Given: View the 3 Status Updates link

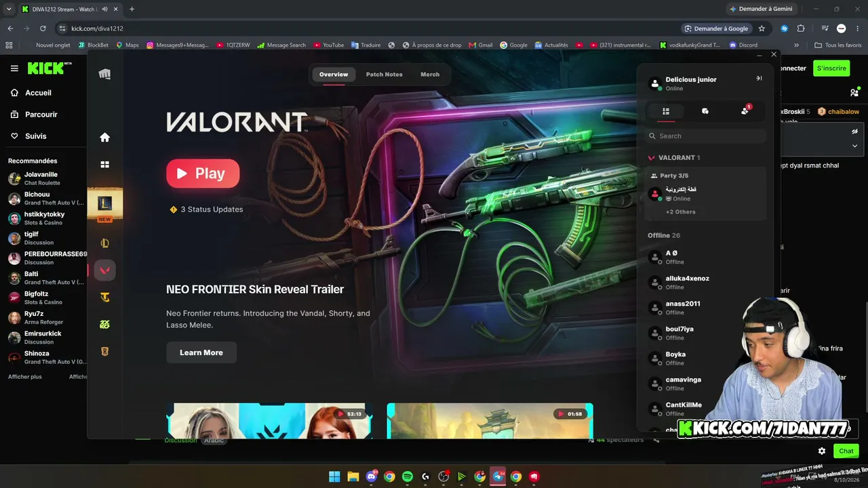Looking at the screenshot, I should (x=206, y=209).
